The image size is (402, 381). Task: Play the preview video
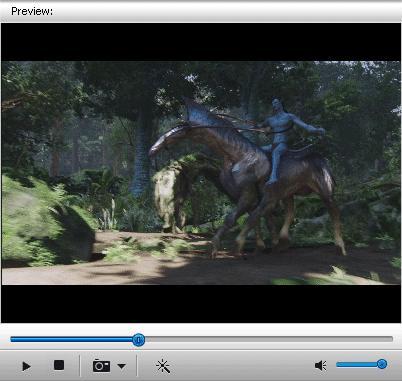coord(27,366)
